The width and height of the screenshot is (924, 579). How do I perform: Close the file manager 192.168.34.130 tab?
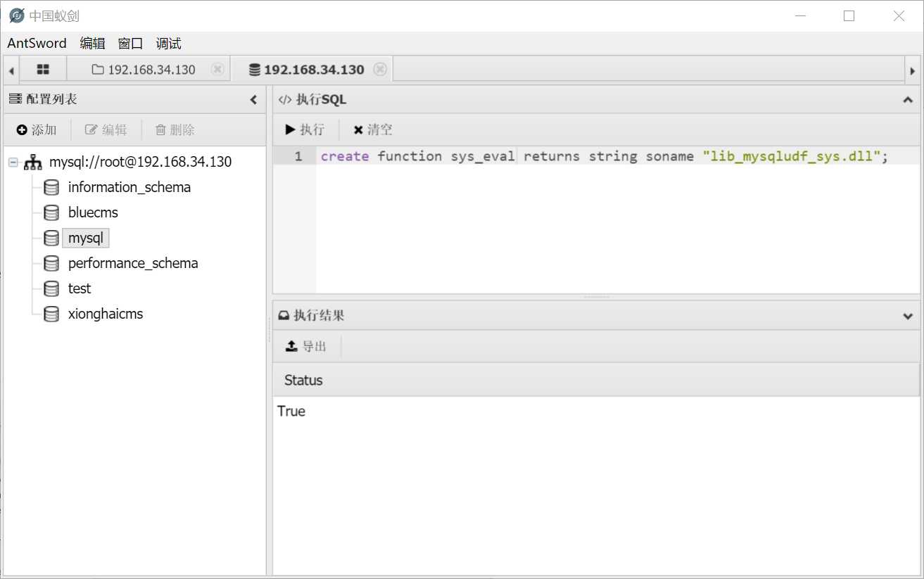coord(217,69)
